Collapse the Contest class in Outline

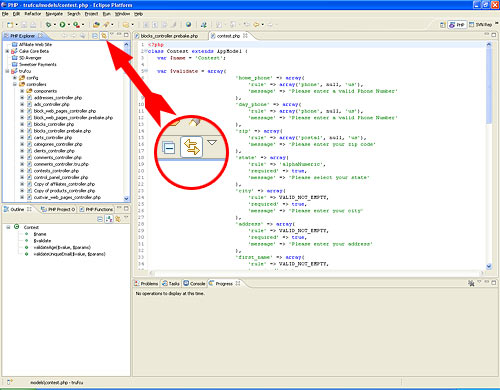point(8,227)
